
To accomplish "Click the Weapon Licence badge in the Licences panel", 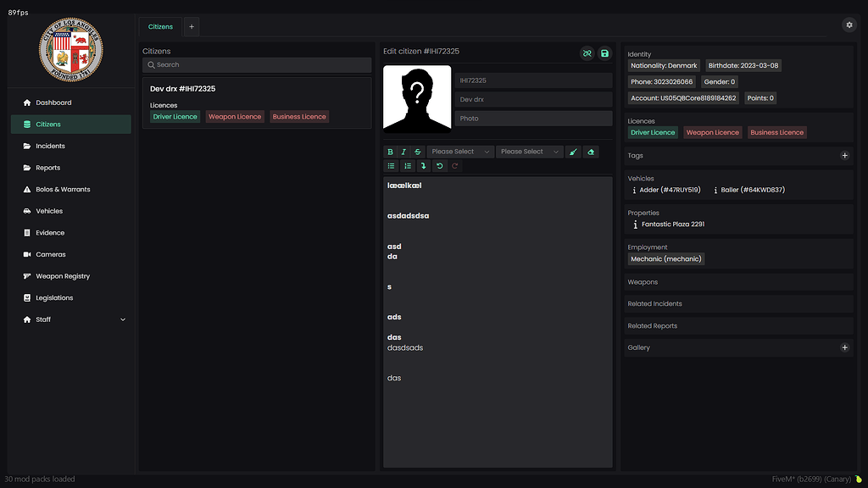I will click(712, 133).
